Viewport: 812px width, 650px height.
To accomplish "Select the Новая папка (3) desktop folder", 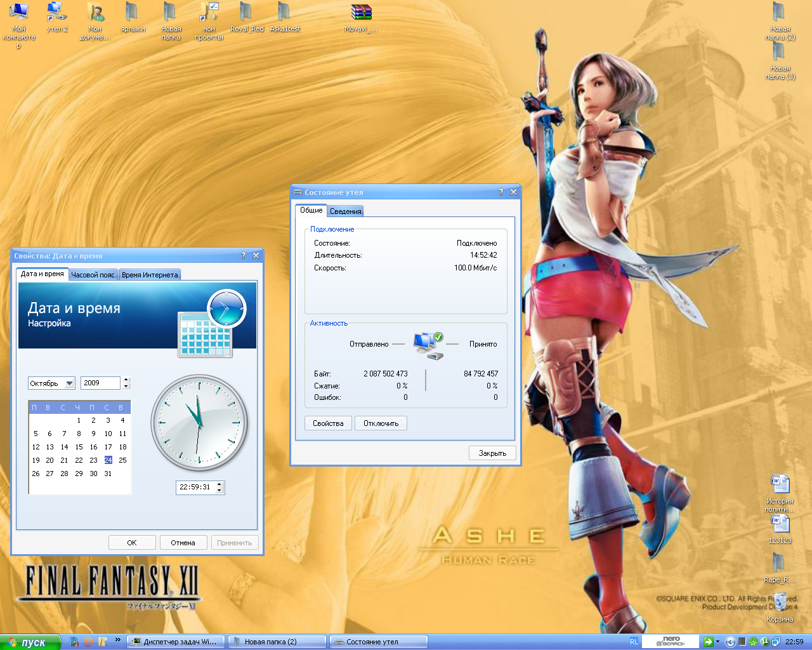I will (779, 52).
